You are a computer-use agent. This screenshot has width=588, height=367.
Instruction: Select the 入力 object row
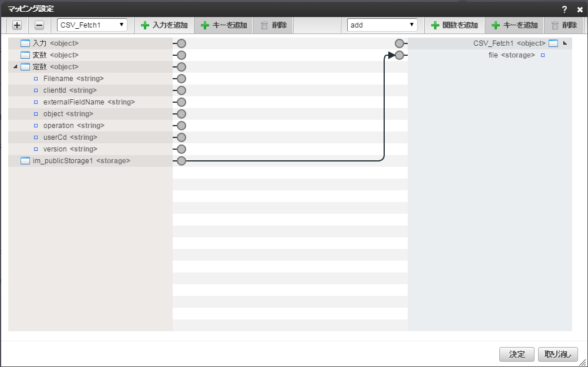click(x=90, y=43)
